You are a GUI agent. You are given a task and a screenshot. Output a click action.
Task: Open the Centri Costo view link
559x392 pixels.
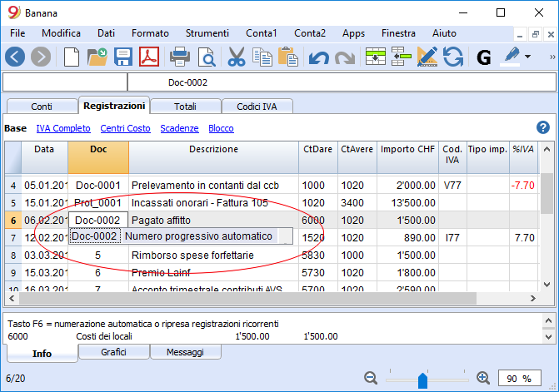coord(125,128)
